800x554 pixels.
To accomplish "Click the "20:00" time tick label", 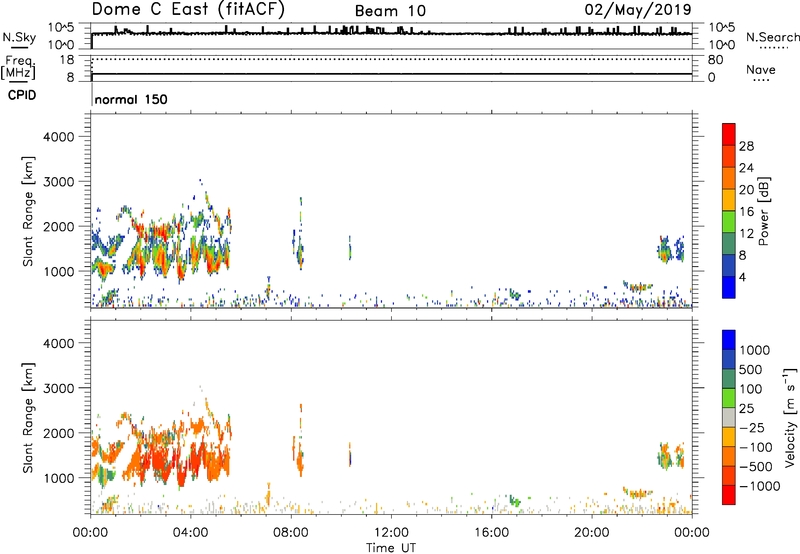I will (591, 533).
